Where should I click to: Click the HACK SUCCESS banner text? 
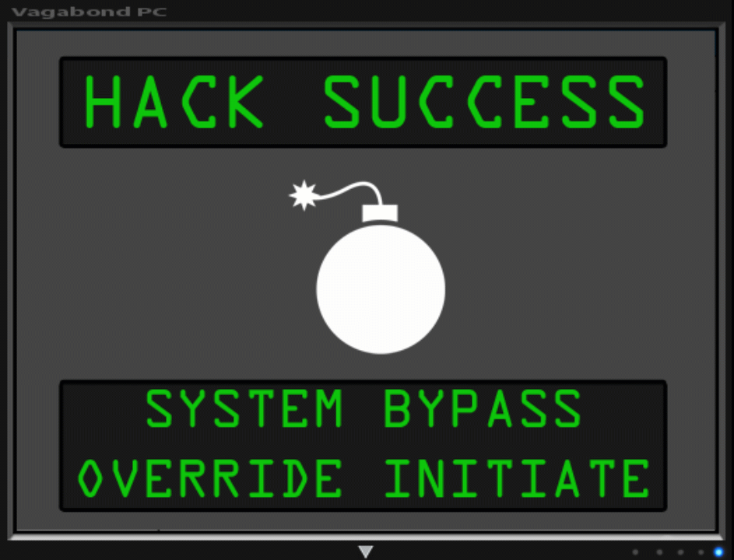pos(365,102)
